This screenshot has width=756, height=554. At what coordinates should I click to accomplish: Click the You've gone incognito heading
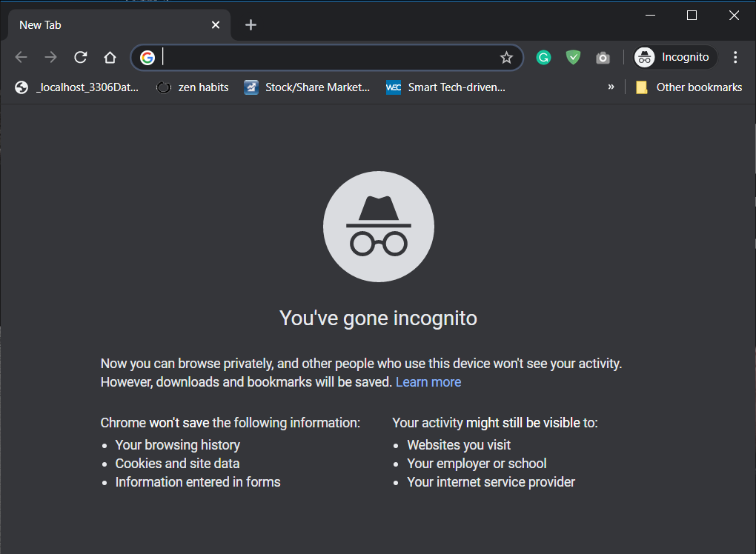[x=378, y=318]
